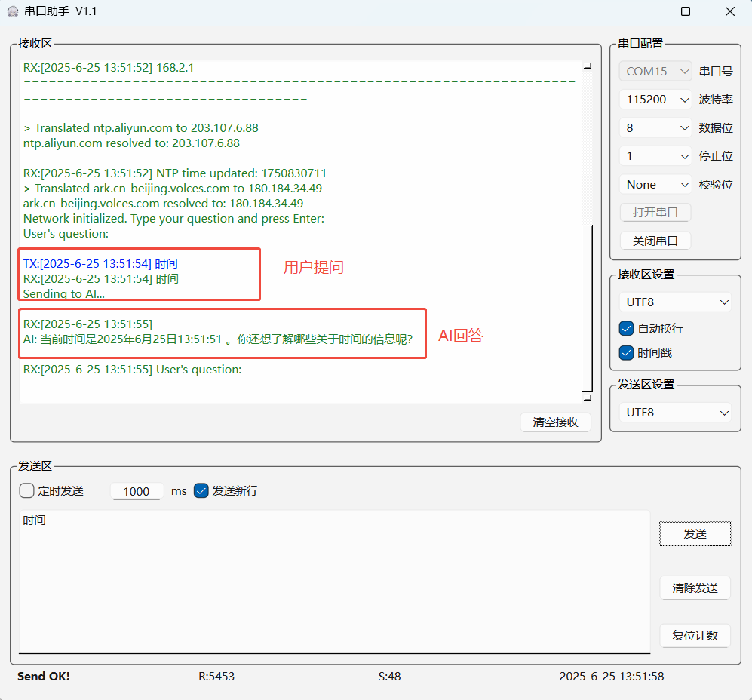This screenshot has width=752, height=700.
Task: Click the 1000 ms interval input field
Action: pyautogui.click(x=137, y=491)
